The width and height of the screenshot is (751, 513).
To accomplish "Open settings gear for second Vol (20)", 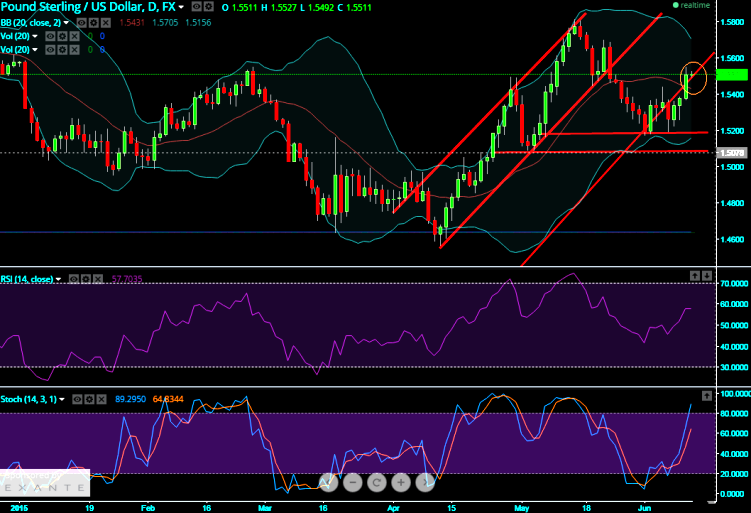I will [x=62, y=49].
